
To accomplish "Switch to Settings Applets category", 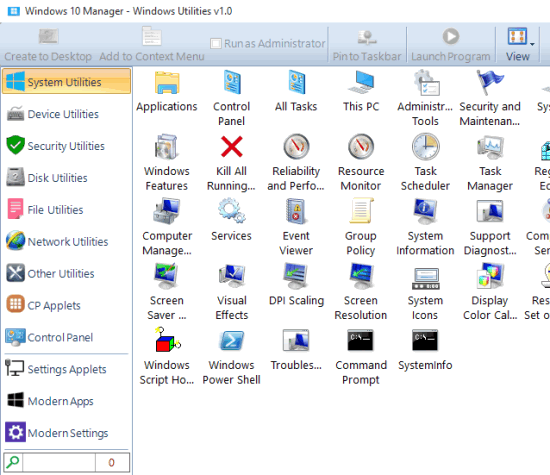I will click(66, 369).
